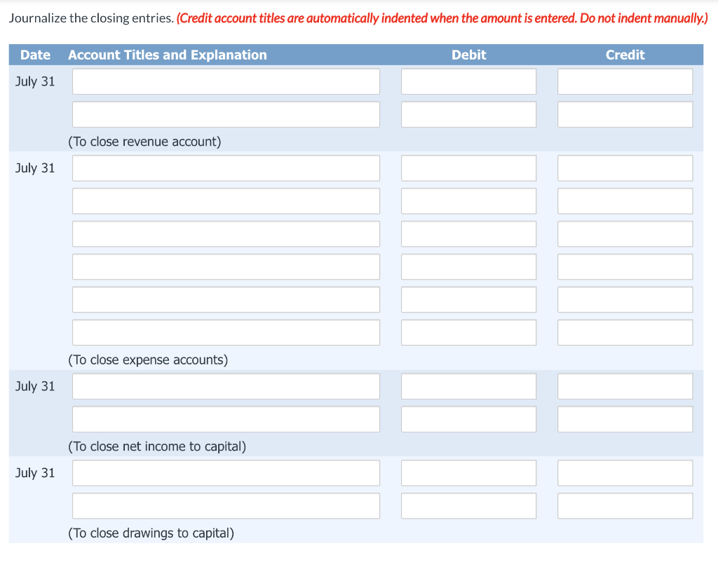This screenshot has height=588, width=718.
Task: Click the second credit field of the expense entry
Action: click(x=625, y=201)
